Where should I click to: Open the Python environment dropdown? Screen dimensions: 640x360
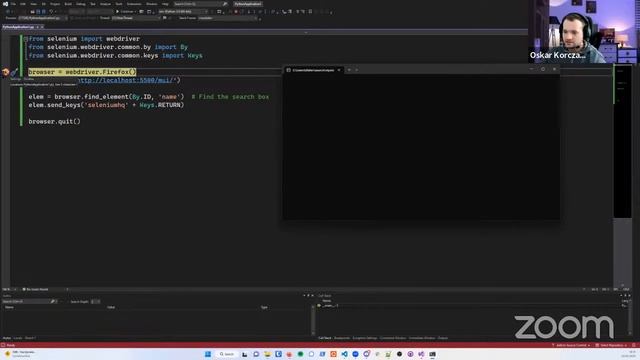pos(183,11)
